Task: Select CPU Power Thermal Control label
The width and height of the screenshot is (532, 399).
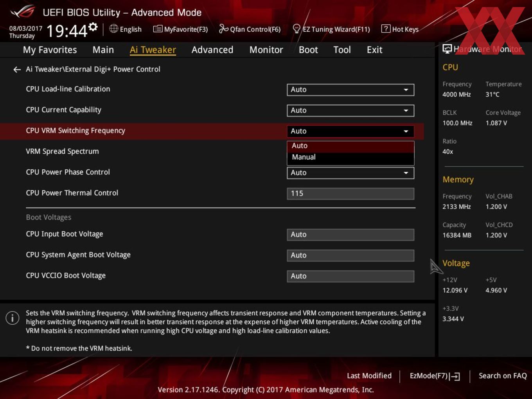Action: [x=72, y=193]
